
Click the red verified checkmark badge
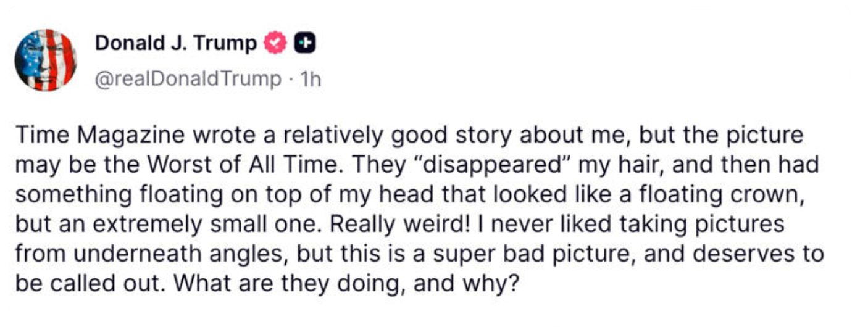[275, 43]
